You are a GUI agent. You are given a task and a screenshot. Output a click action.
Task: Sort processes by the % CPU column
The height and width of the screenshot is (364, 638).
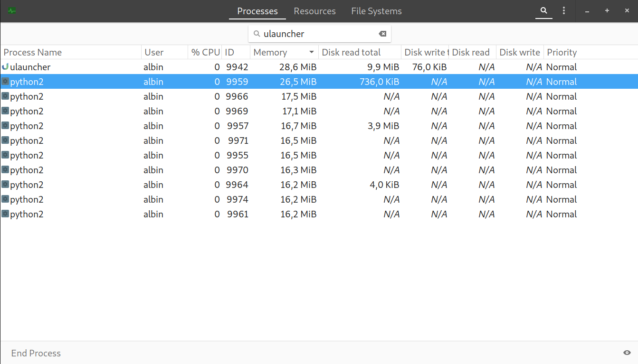coord(204,52)
